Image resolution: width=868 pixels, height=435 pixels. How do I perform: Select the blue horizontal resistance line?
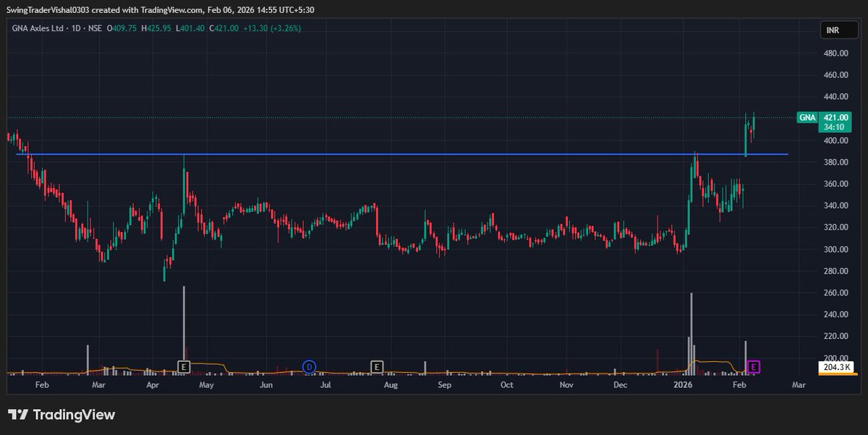click(x=401, y=154)
